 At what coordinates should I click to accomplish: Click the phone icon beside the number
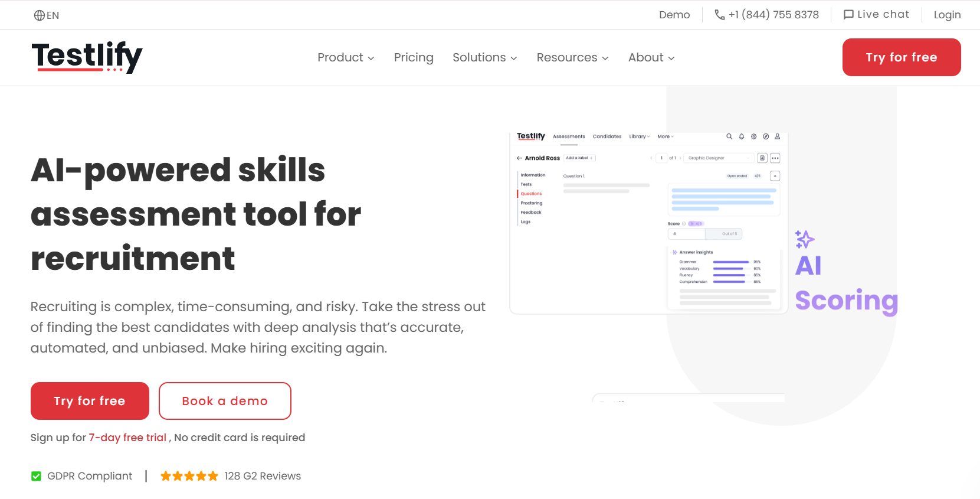click(x=720, y=15)
